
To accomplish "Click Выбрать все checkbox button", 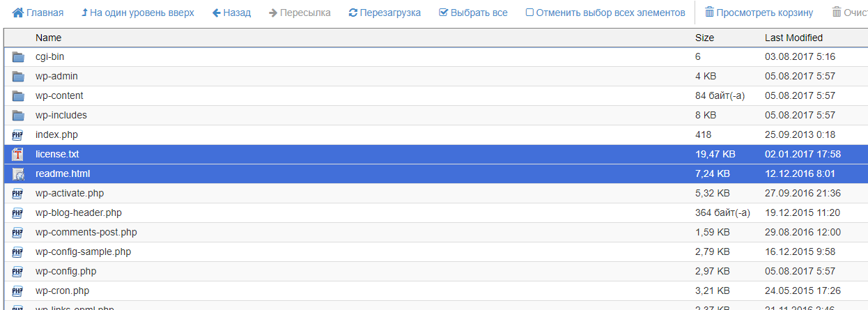I will tap(473, 13).
